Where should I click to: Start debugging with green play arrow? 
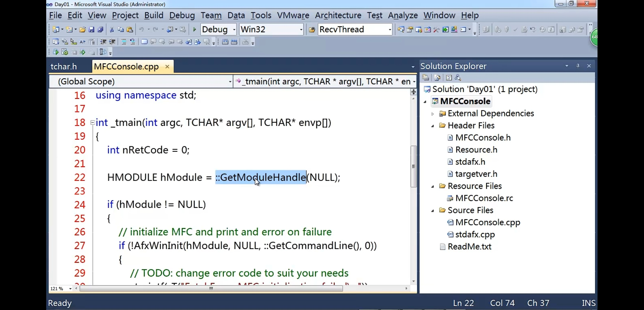pyautogui.click(x=194, y=30)
